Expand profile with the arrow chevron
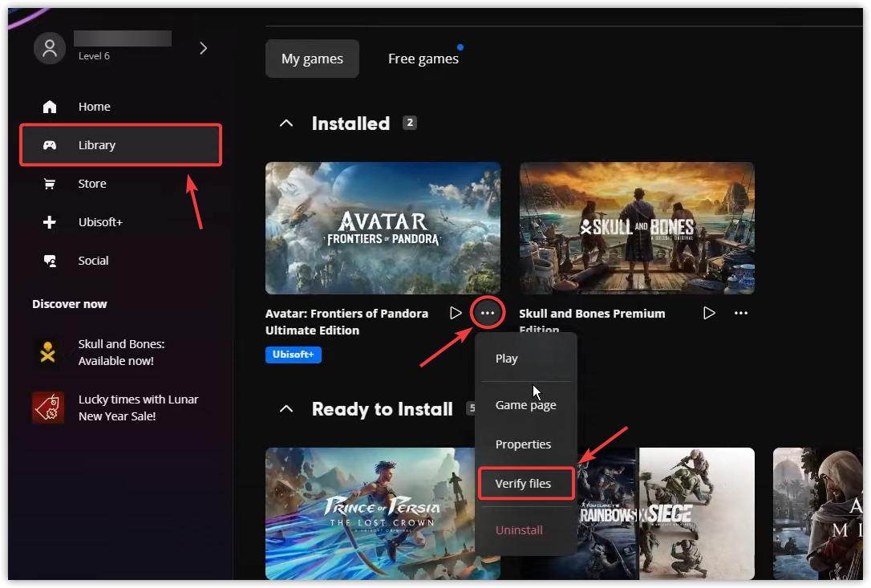 [203, 48]
